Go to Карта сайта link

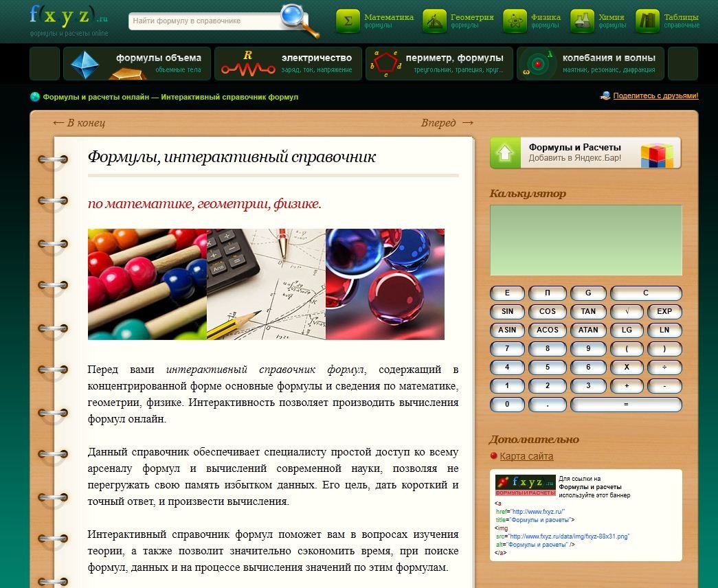click(x=526, y=456)
